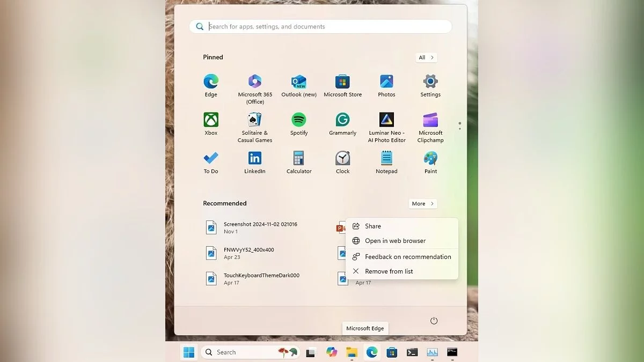Expand More recommended items
Screen dimensions: 644x362
coord(422,204)
